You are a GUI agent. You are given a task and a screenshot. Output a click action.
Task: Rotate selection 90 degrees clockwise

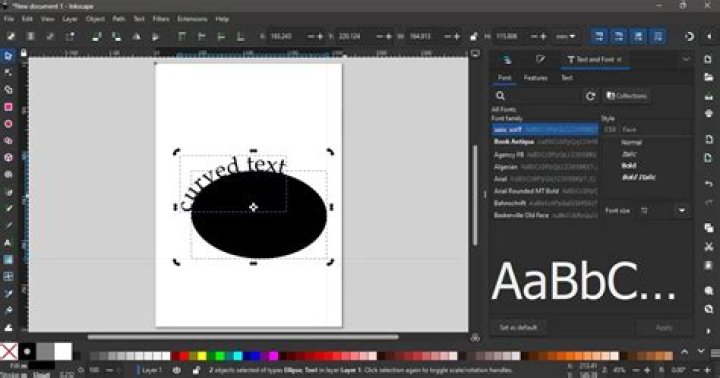[x=117, y=36]
